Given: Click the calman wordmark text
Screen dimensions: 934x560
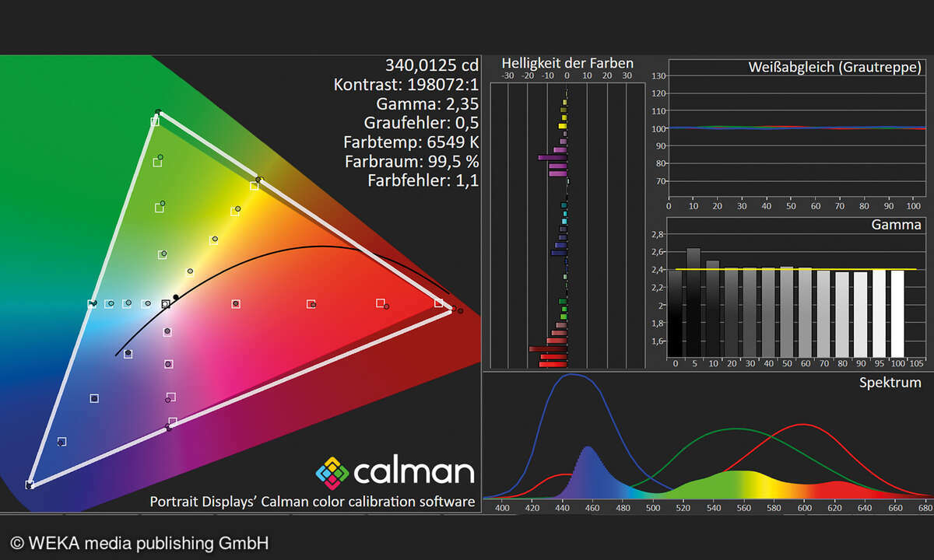Looking at the screenshot, I should (413, 472).
